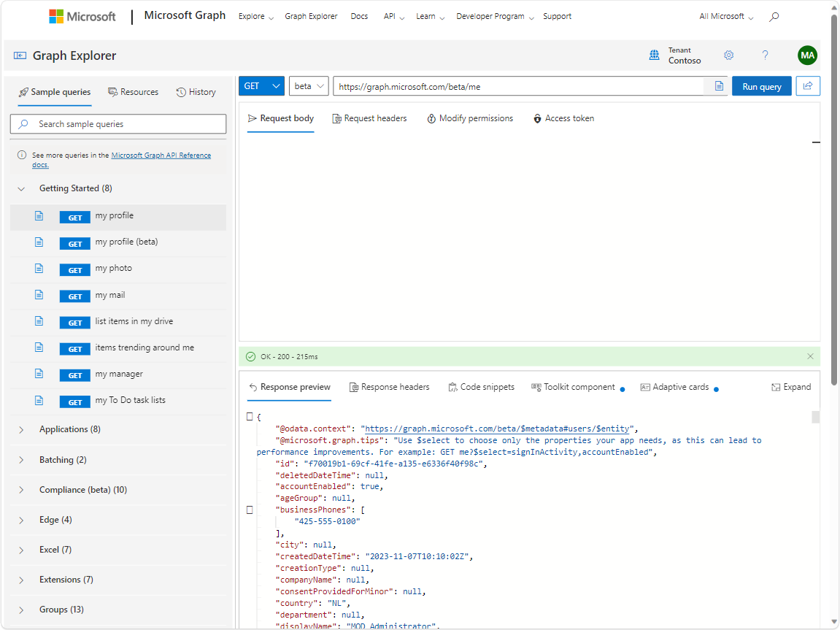Open the GET method dropdown

click(x=261, y=86)
